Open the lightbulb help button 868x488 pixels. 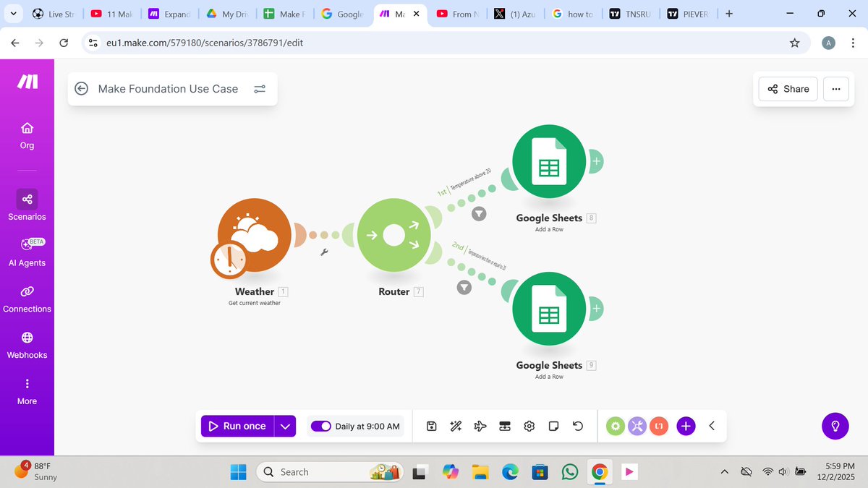pyautogui.click(x=835, y=426)
